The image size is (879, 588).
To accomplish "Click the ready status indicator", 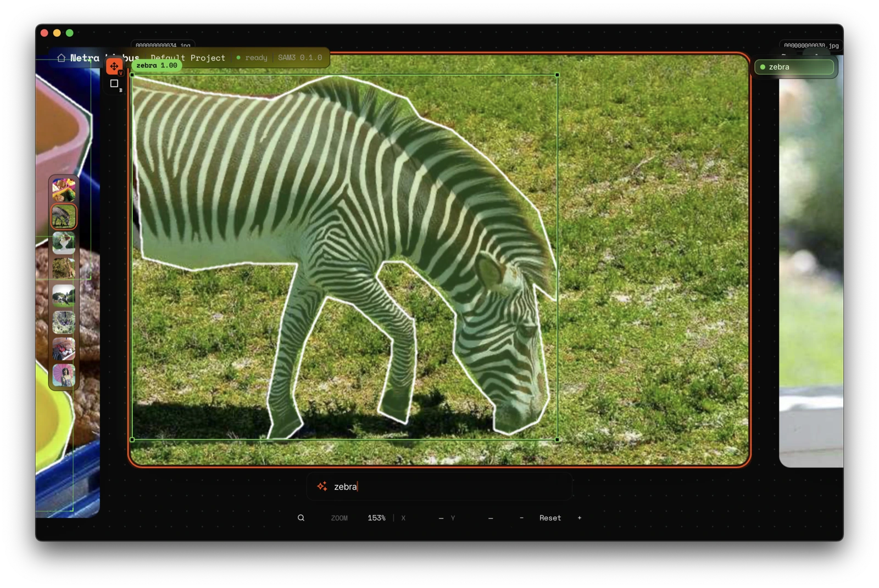I will (x=252, y=58).
